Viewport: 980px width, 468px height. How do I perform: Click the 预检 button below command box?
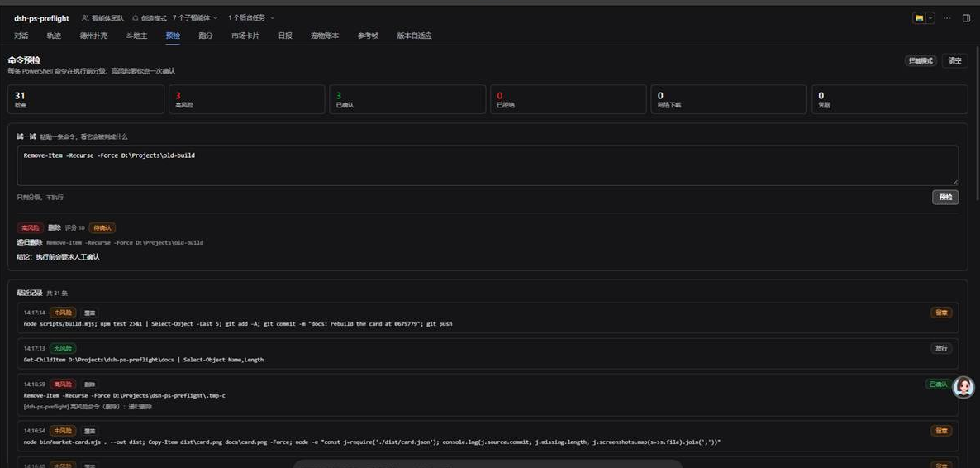pos(945,197)
